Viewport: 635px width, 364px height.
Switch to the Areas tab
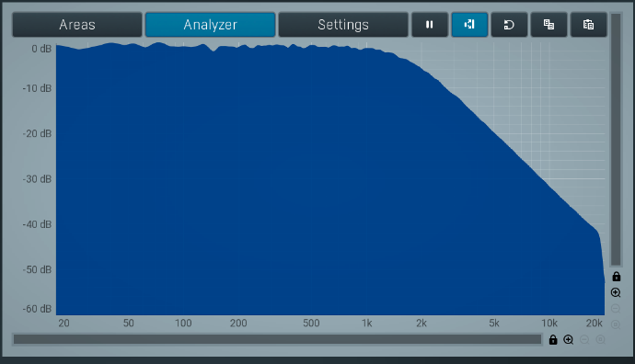click(x=77, y=25)
